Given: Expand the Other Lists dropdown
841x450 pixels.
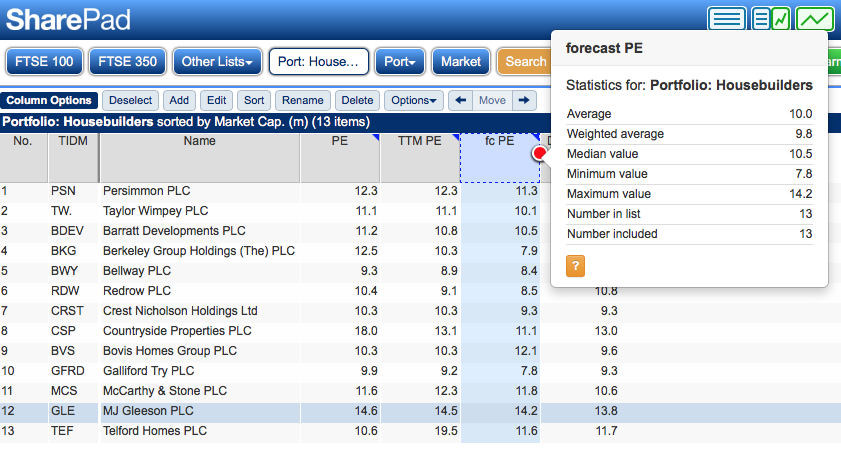Looking at the screenshot, I should tap(217, 62).
